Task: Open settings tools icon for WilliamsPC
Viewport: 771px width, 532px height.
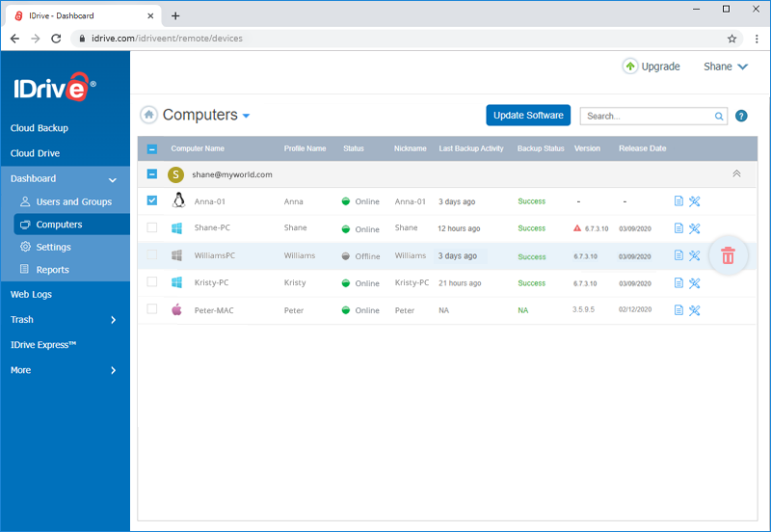Action: tap(694, 255)
